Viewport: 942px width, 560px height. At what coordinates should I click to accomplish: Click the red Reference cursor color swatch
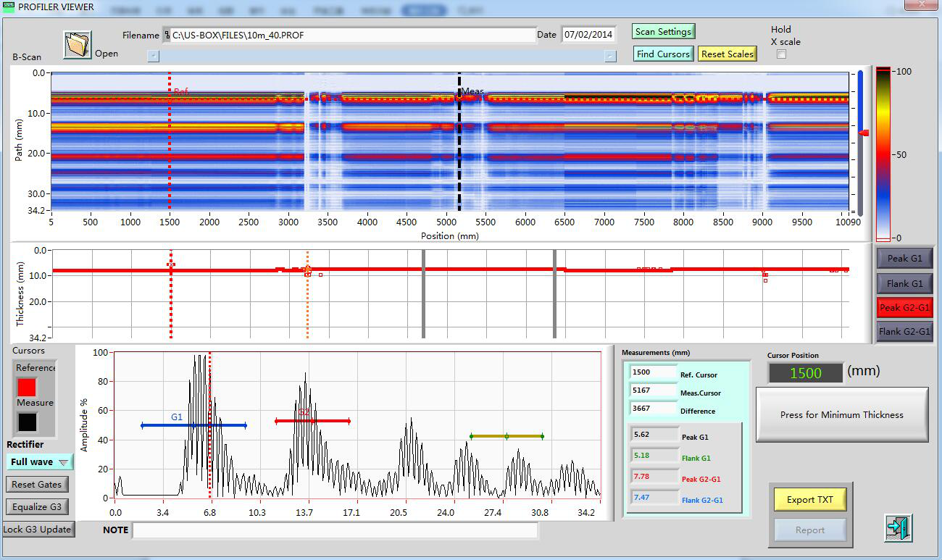click(x=27, y=387)
